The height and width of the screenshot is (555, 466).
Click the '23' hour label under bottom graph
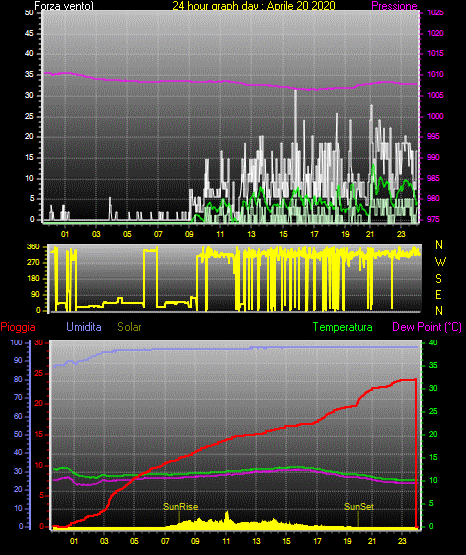(x=402, y=541)
